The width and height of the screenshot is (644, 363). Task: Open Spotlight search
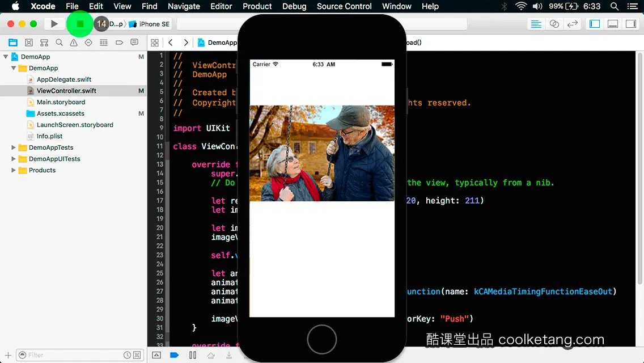pyautogui.click(x=615, y=6)
